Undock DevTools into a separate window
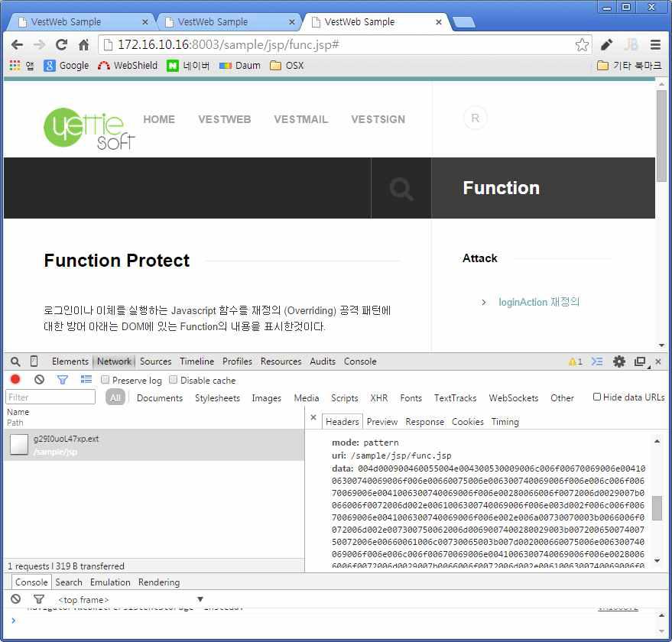The image size is (672, 642). tap(640, 362)
